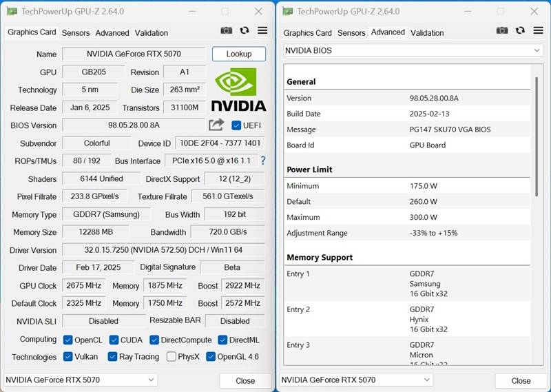Click Close button in right window
Image resolution: width=551 pixels, height=392 pixels.
(x=521, y=381)
